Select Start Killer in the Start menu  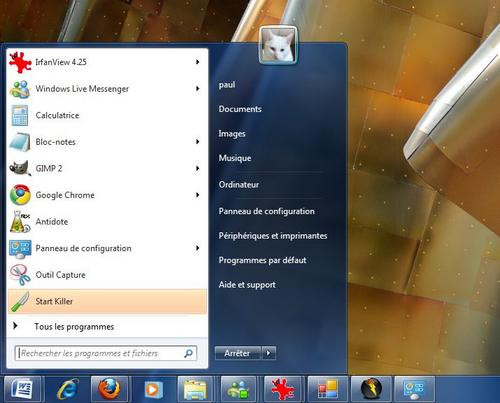point(107,301)
